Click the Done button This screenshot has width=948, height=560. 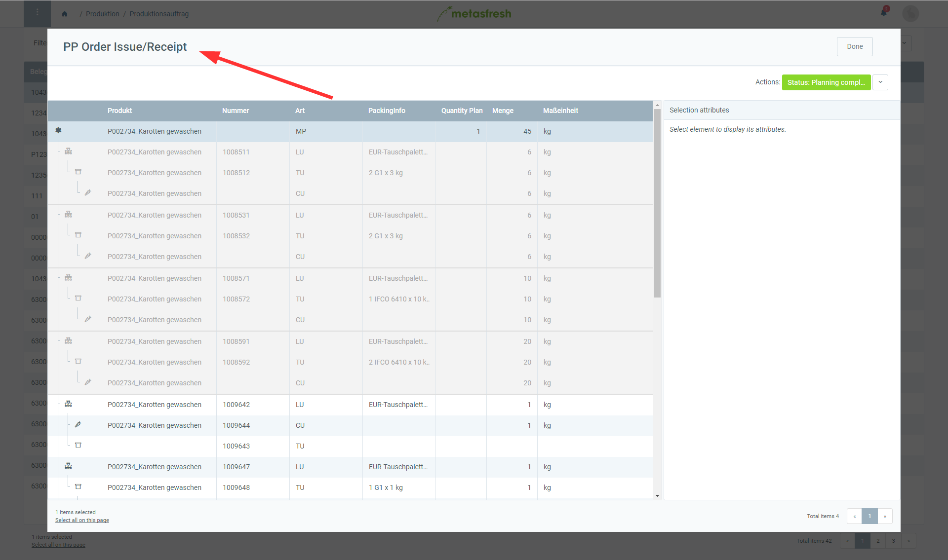tap(854, 46)
